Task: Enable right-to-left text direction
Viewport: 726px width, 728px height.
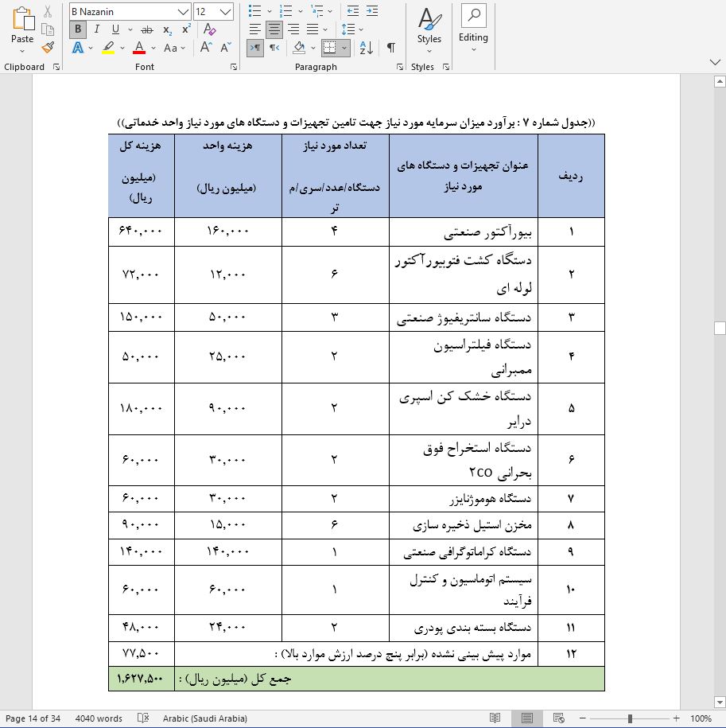Action: (256, 48)
